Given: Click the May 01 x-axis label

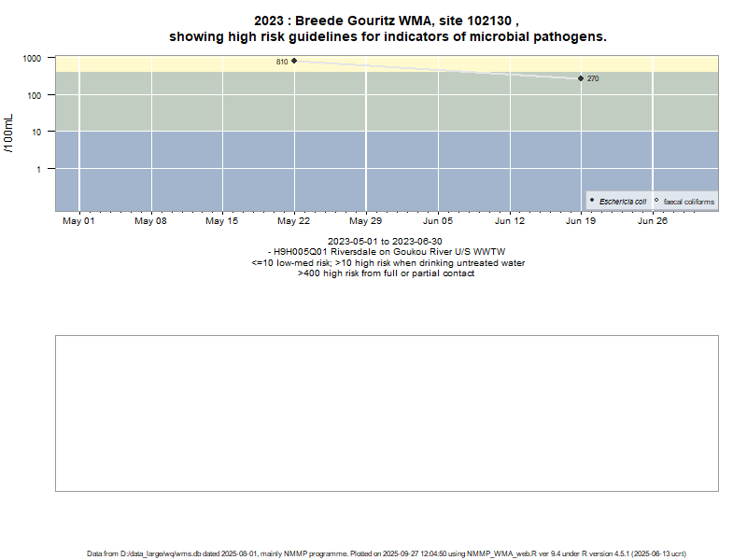Looking at the screenshot, I should (x=78, y=222).
